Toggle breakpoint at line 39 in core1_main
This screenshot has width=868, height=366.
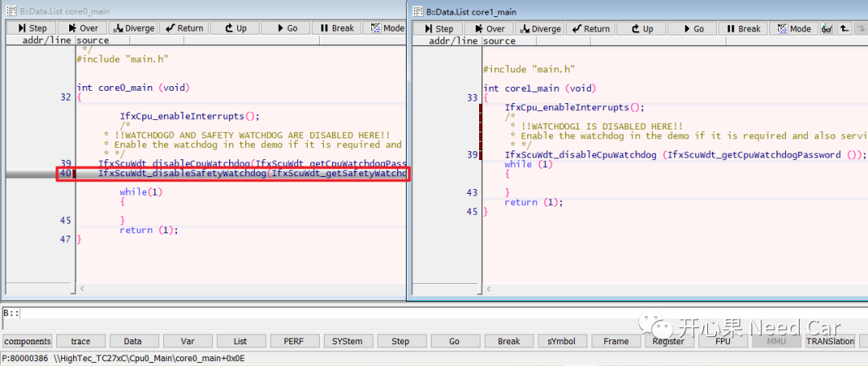(472, 155)
